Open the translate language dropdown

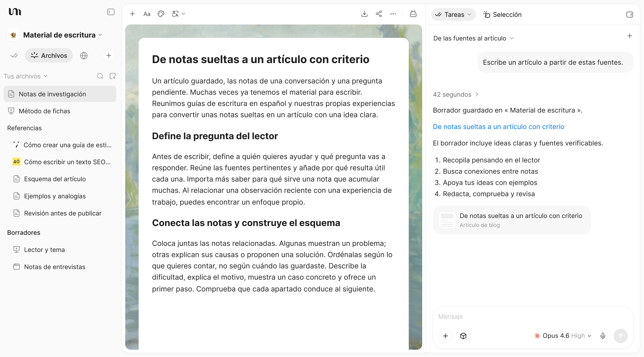(x=179, y=14)
